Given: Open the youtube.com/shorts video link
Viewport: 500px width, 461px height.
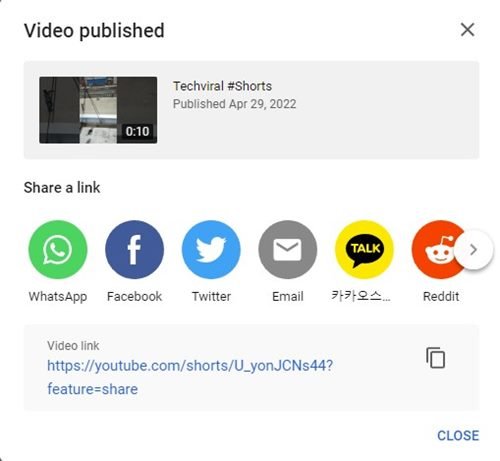Looking at the screenshot, I should 190,377.
